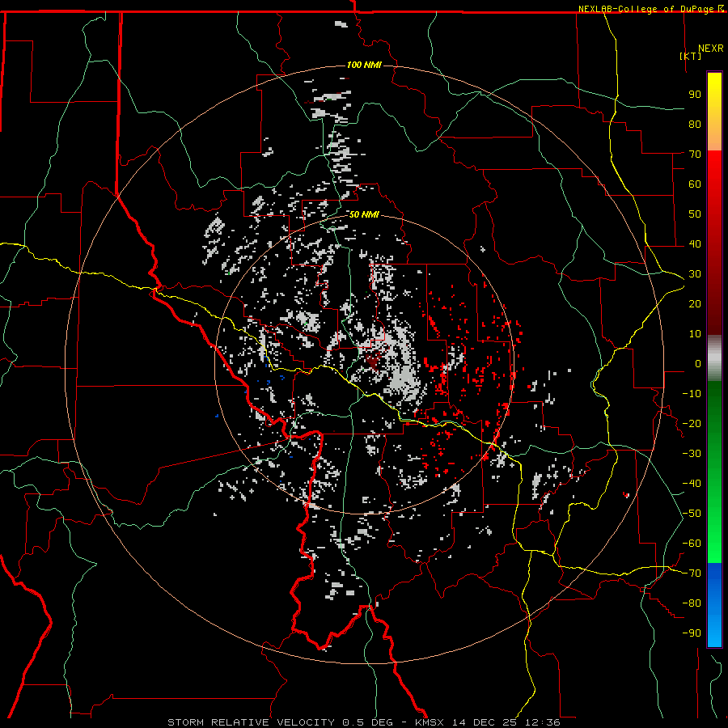Click the 70 value on the velocity scale
The height and width of the screenshot is (728, 728).
(695, 154)
